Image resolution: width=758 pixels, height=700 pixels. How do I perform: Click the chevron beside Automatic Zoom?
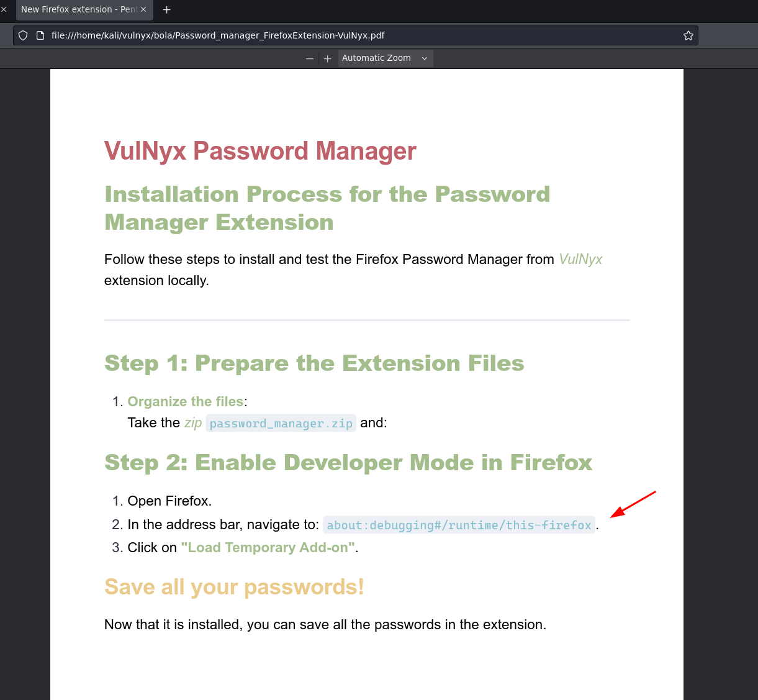[425, 58]
